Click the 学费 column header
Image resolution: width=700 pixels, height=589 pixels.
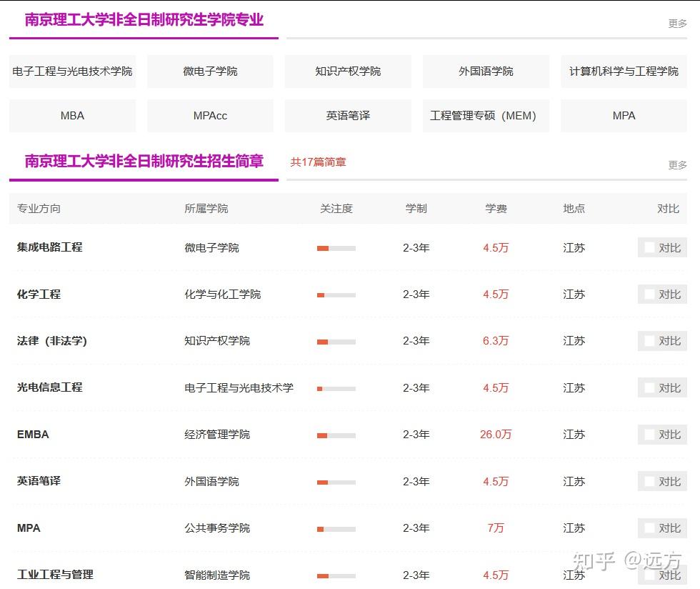click(496, 209)
